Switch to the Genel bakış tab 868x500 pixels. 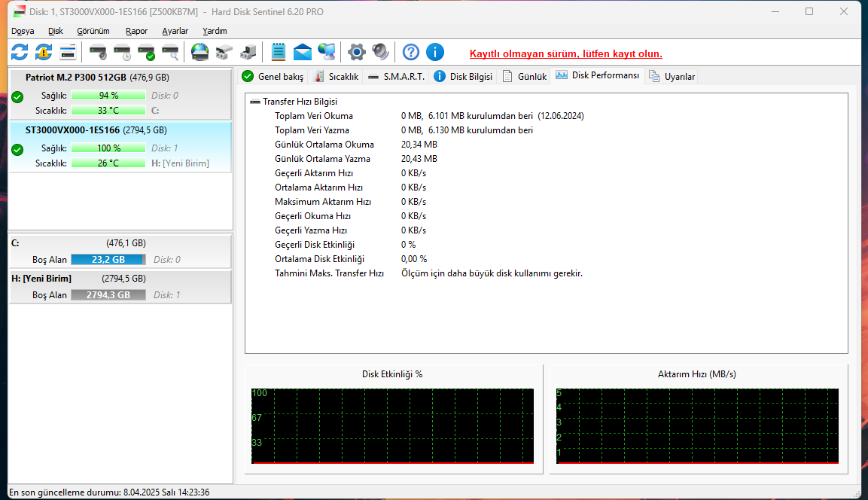tap(273, 76)
